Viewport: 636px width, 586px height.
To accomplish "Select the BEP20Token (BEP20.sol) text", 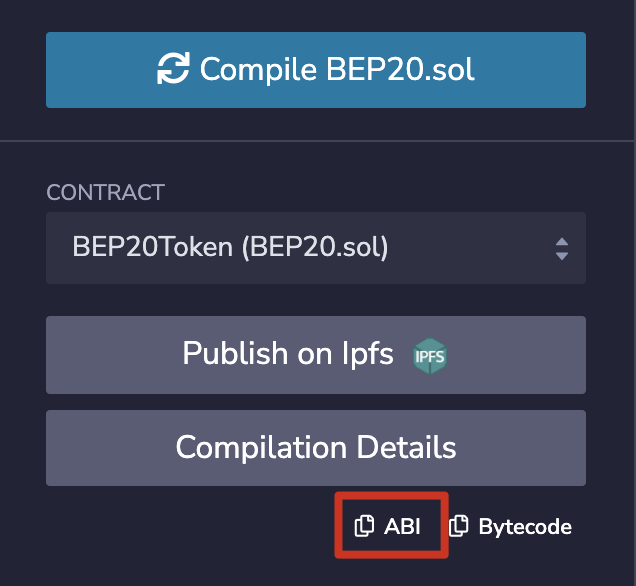I will pos(230,248).
